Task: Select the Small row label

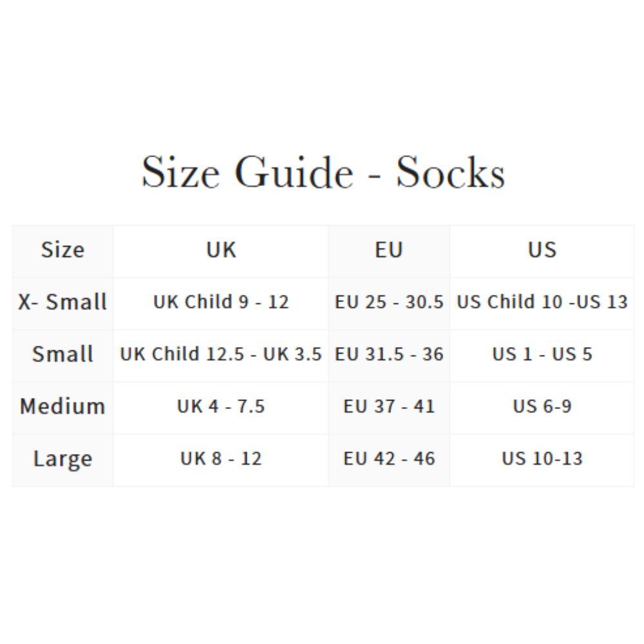Action: pos(62,354)
